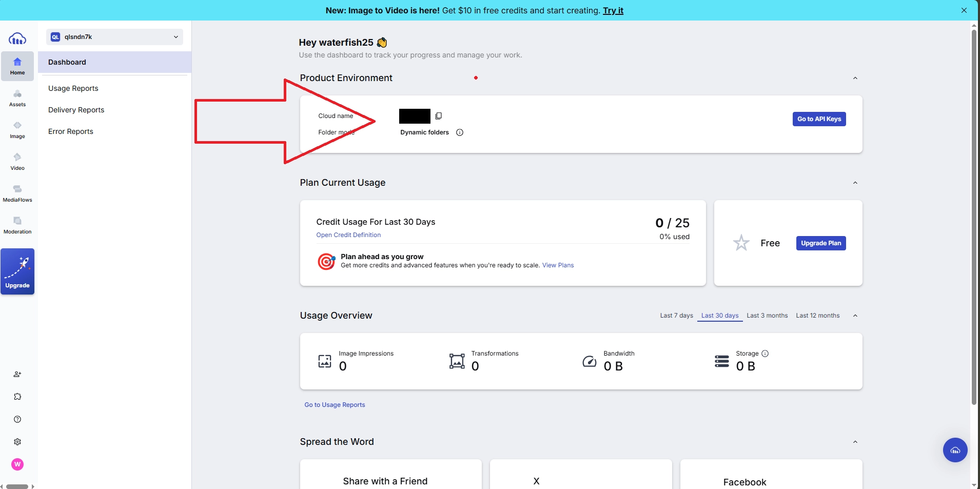The height and width of the screenshot is (489, 980).
Task: Open Usage Reports
Action: coord(73,88)
